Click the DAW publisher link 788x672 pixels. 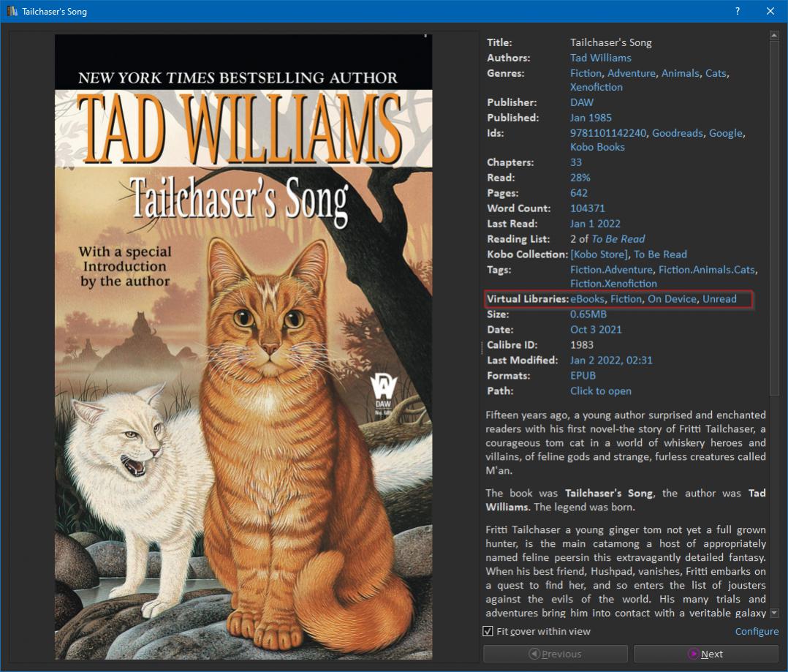581,102
